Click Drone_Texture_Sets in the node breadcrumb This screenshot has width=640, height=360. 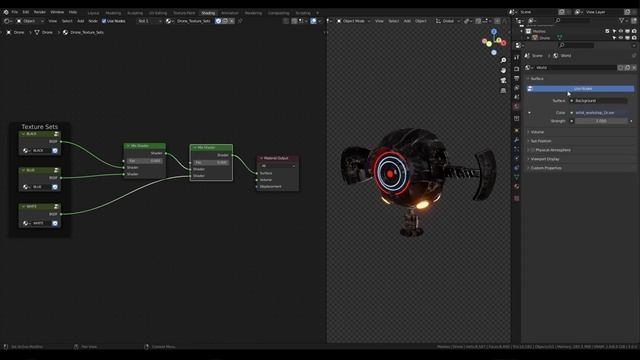tap(87, 32)
